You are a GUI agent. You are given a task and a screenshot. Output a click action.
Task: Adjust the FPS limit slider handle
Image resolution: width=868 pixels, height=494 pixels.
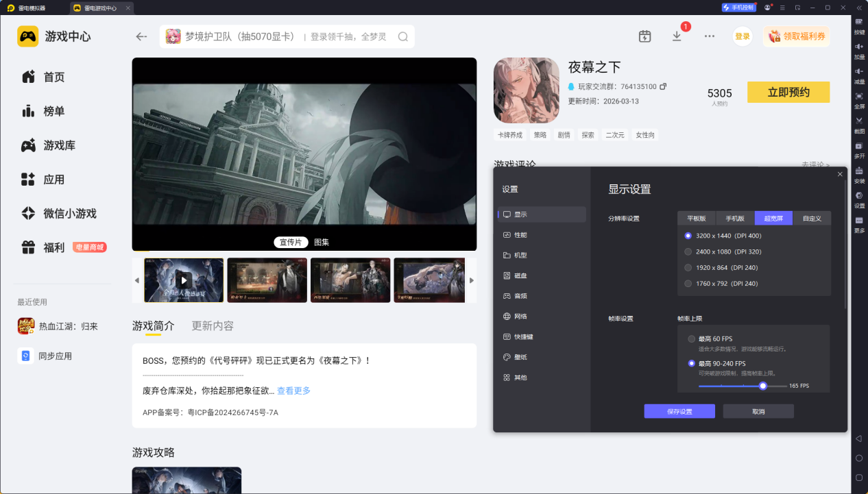(x=762, y=386)
